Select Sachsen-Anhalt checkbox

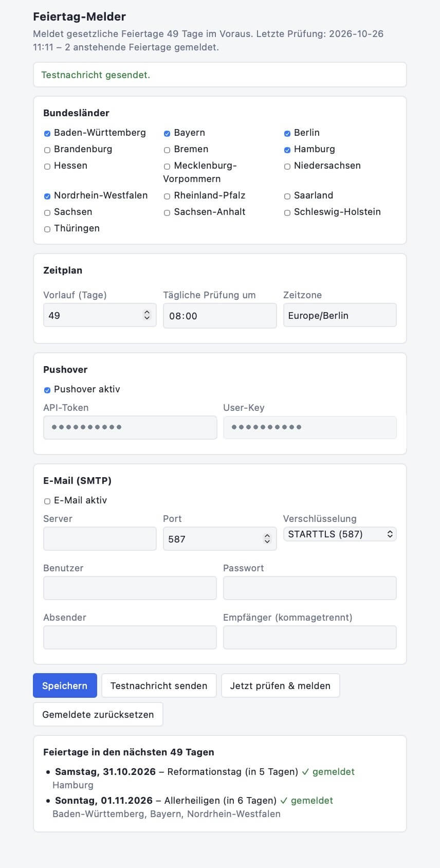(167, 213)
